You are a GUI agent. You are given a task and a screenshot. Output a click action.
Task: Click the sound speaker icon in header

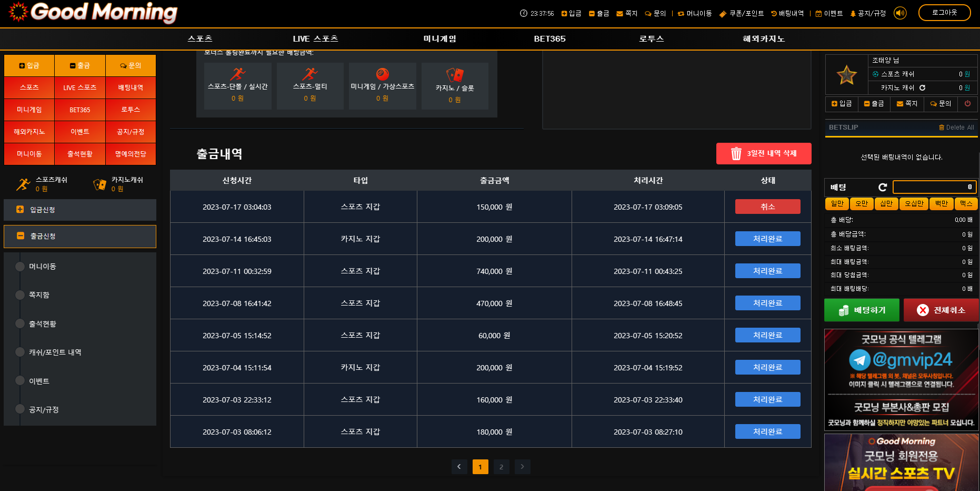pyautogui.click(x=900, y=13)
